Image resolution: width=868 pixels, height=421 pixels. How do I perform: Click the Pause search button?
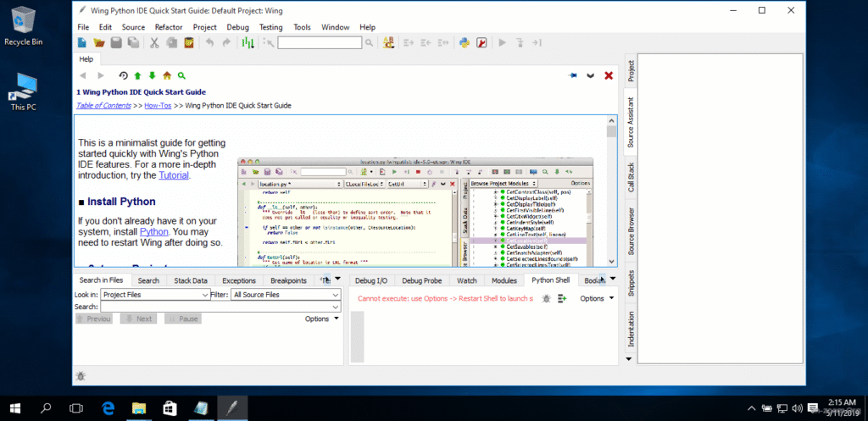coord(183,319)
